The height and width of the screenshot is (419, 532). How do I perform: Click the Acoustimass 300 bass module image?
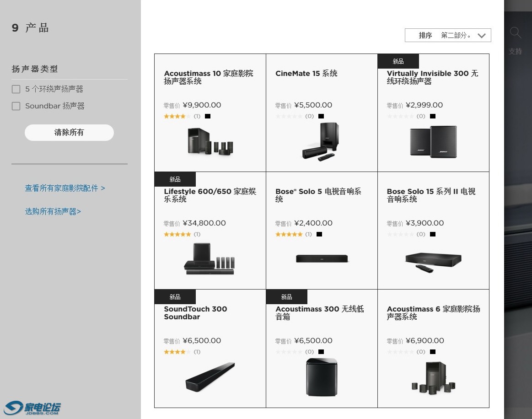[x=322, y=377]
